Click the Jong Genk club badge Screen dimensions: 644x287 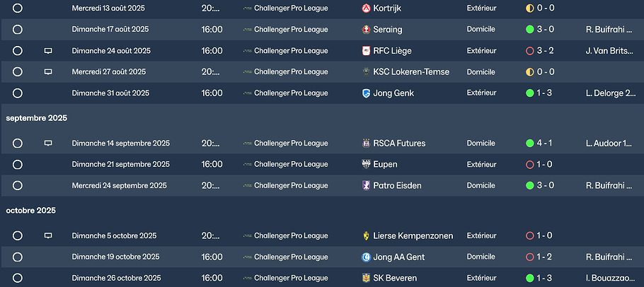point(366,93)
